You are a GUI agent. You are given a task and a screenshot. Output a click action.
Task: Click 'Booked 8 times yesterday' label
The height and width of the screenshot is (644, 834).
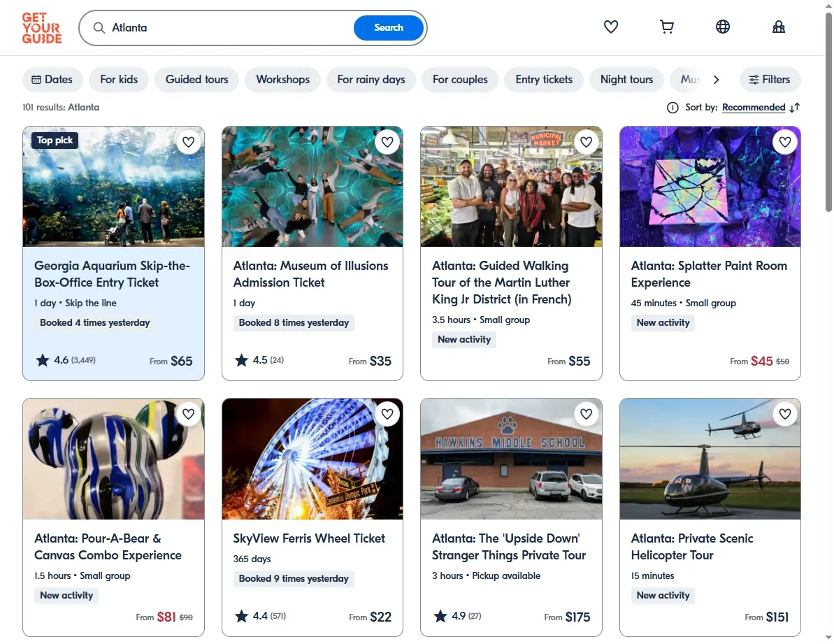[x=294, y=323]
